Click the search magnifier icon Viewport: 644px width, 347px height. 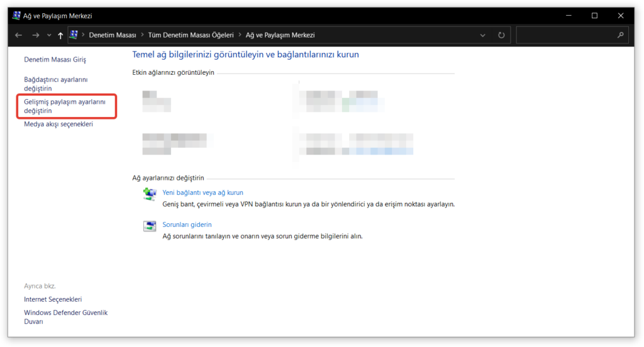pos(620,35)
